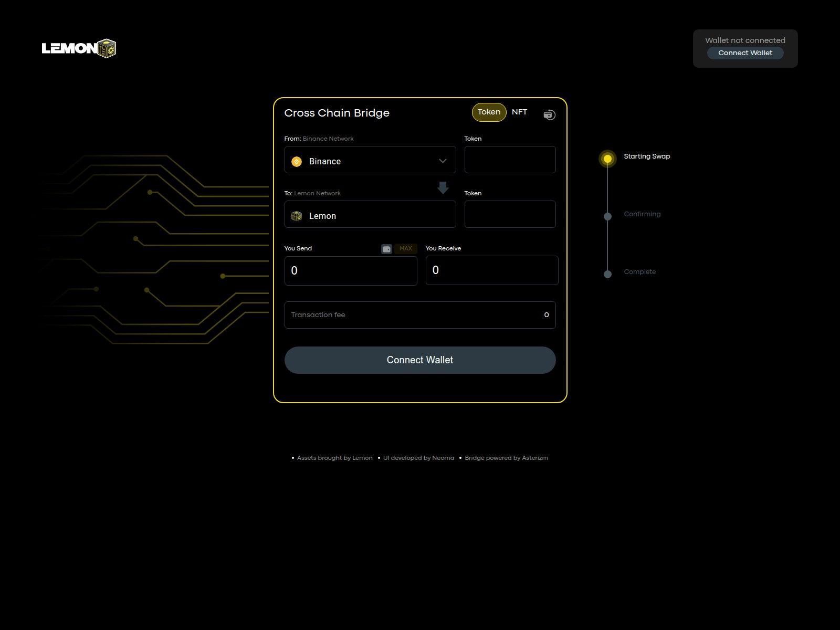Click the Binance coin icon
Viewport: 840px width, 630px height.
pyautogui.click(x=297, y=161)
